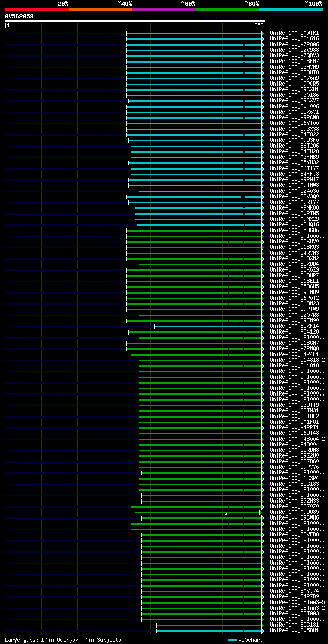Viewport: 328px width, 644px height.
Task: Open UniRef100_Q076A9 entry
Action: coord(294,78)
